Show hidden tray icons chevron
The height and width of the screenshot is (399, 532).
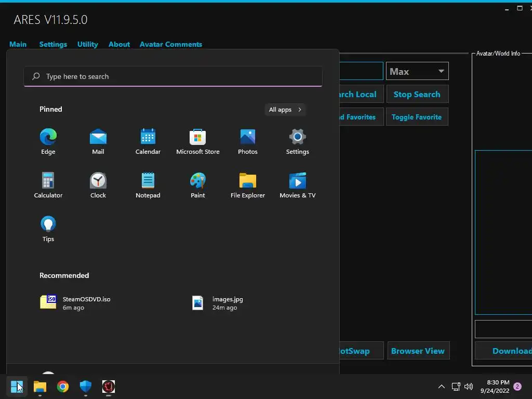442,387
